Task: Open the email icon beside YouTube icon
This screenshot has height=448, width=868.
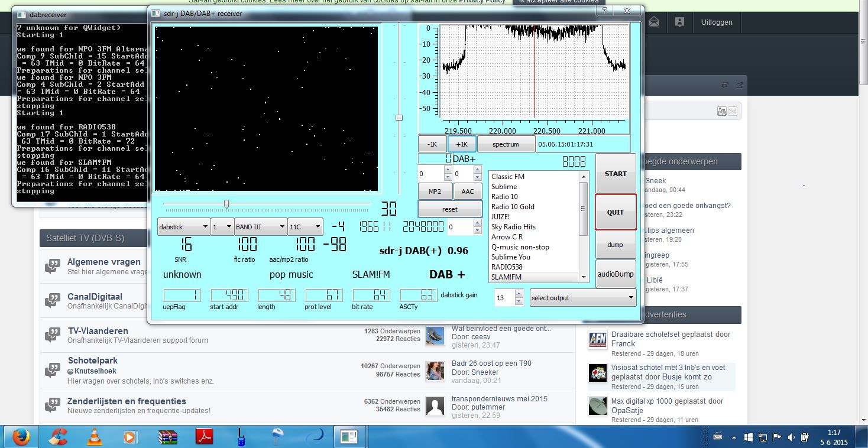Action: point(733,111)
